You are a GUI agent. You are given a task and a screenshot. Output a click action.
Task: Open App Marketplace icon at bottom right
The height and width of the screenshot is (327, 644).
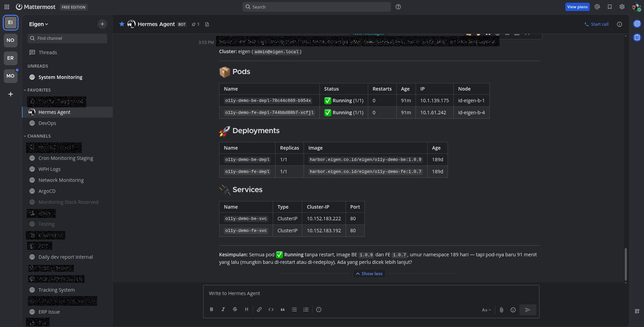point(637,311)
